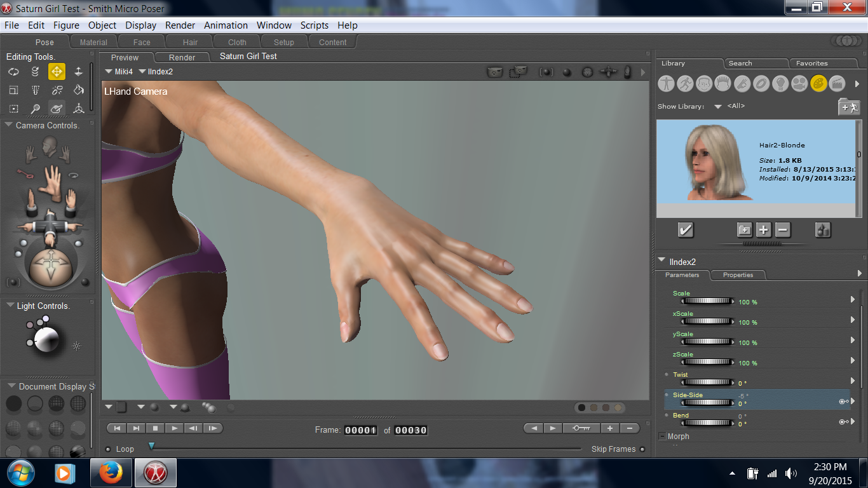Open the Materials palette library category
This screenshot has height=488, width=868.
[x=818, y=83]
